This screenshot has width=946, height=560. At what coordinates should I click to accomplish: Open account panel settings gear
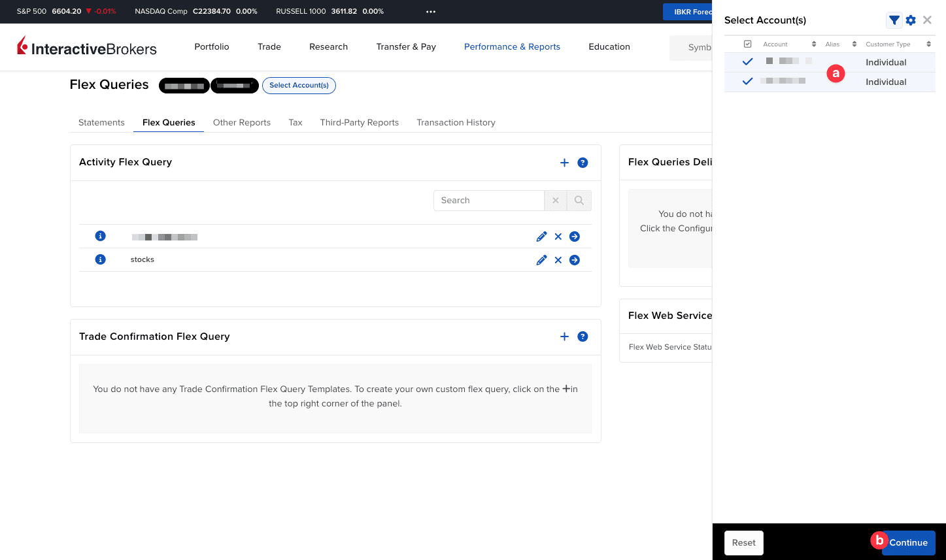[911, 20]
